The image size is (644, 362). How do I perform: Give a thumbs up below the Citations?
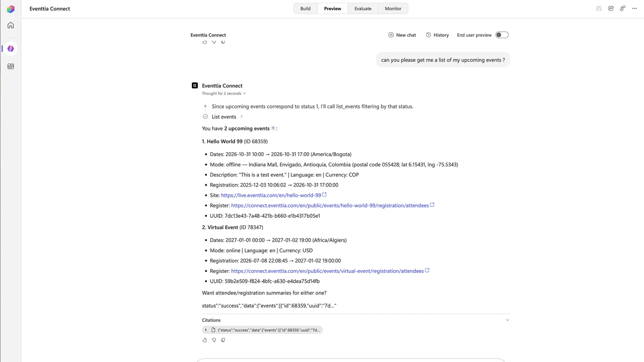click(x=205, y=340)
